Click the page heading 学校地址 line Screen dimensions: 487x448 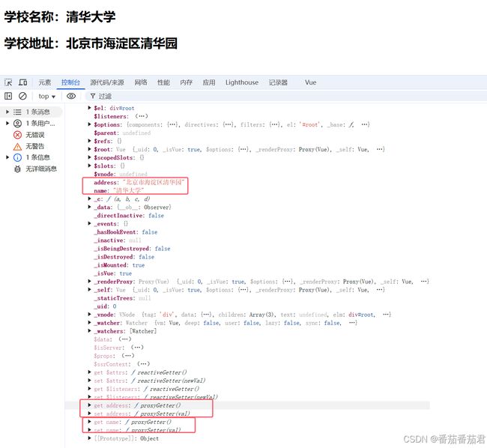click(x=91, y=43)
